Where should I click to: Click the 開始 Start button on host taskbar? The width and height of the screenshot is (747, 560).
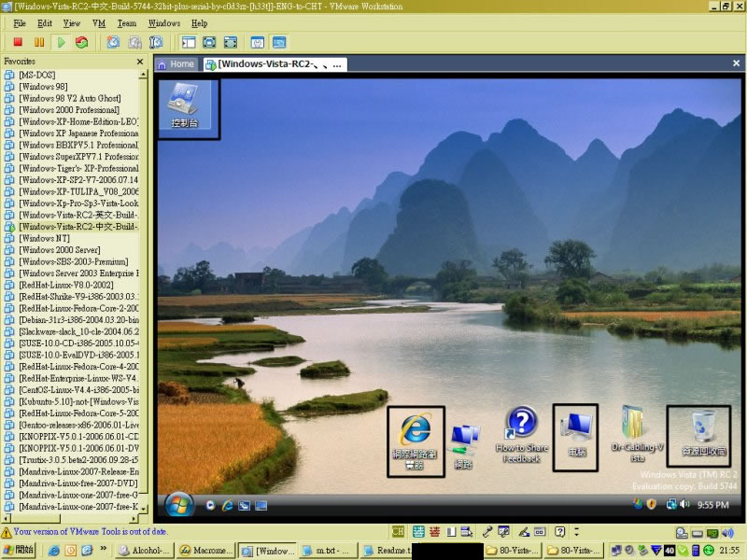(19, 551)
